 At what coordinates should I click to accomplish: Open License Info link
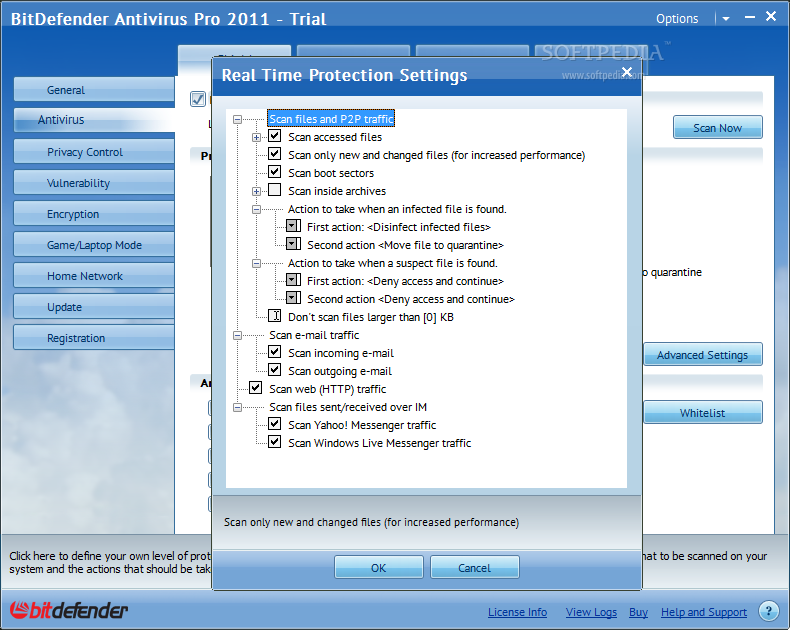(517, 612)
